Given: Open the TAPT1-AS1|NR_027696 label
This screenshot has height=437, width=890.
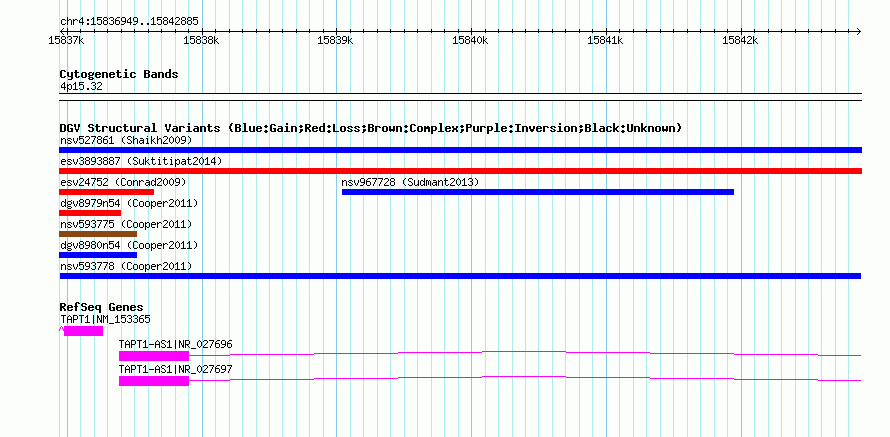Looking at the screenshot, I should click(175, 344).
